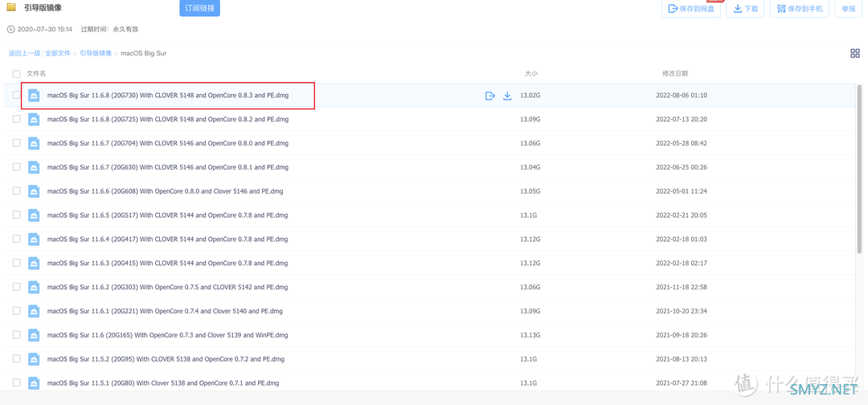Open macOS Big Sur 11.5.2 (20G95) file name
The width and height of the screenshot is (868, 405).
pos(166,359)
